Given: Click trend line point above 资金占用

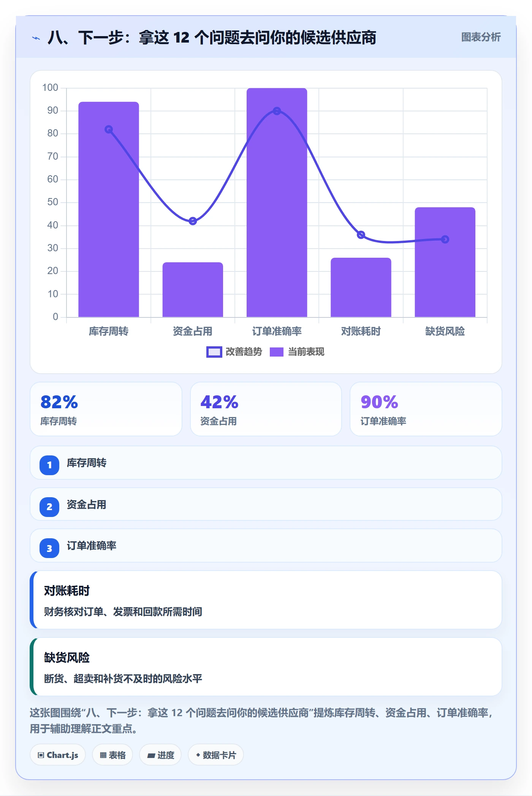Looking at the screenshot, I should [193, 221].
